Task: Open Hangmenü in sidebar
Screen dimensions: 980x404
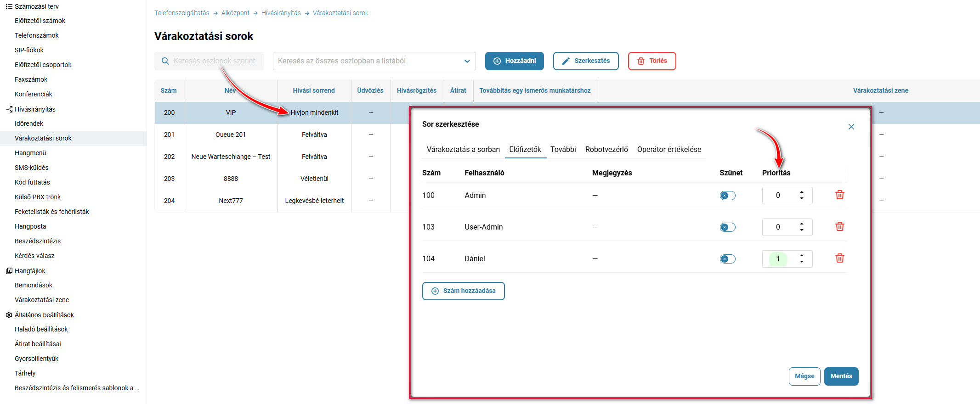Action: coord(30,153)
